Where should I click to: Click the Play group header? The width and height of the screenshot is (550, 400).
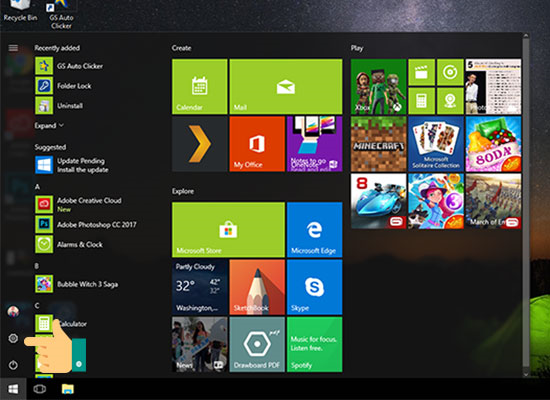[x=357, y=48]
